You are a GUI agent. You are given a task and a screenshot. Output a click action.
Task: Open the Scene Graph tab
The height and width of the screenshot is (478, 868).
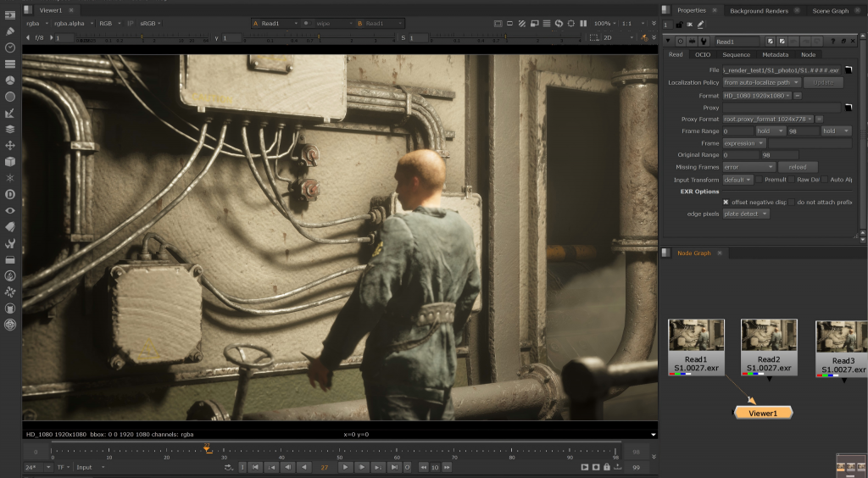(831, 10)
